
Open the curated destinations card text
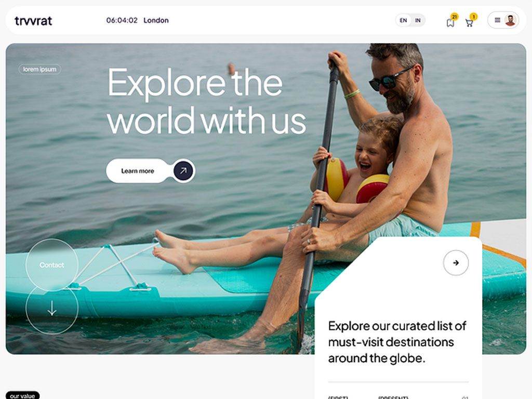397,342
